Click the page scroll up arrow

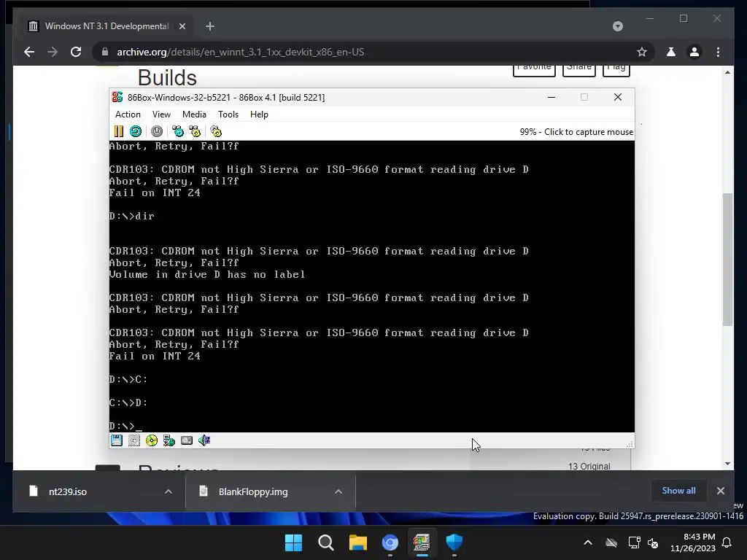point(727,72)
